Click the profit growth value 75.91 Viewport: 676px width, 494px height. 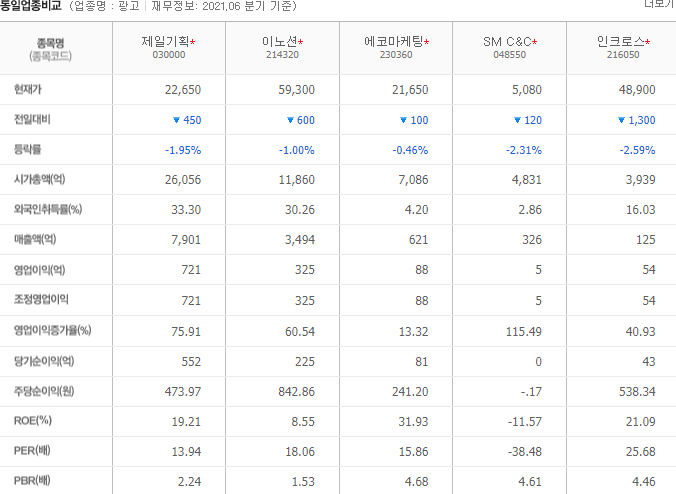186,331
